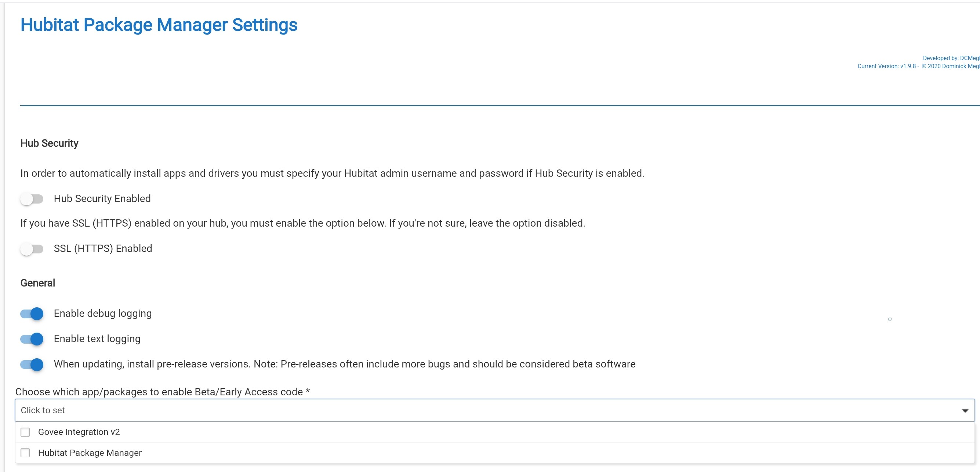This screenshot has width=980, height=472.
Task: Disable the text logging switch
Action: (32, 339)
